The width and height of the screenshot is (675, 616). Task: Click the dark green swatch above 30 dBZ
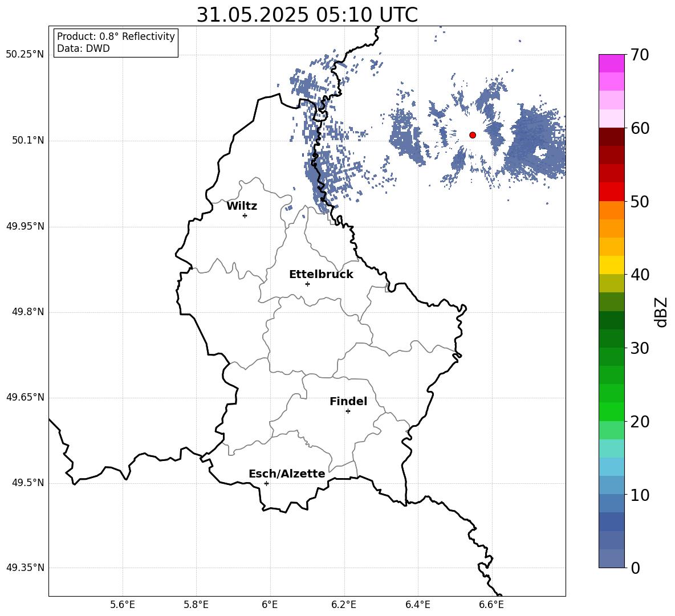(612, 338)
